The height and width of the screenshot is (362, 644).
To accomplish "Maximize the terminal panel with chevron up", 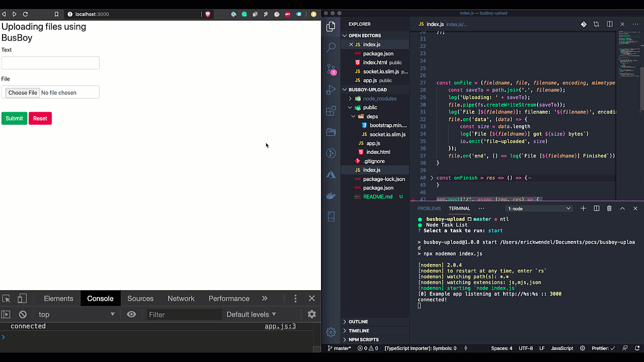I will [x=622, y=208].
